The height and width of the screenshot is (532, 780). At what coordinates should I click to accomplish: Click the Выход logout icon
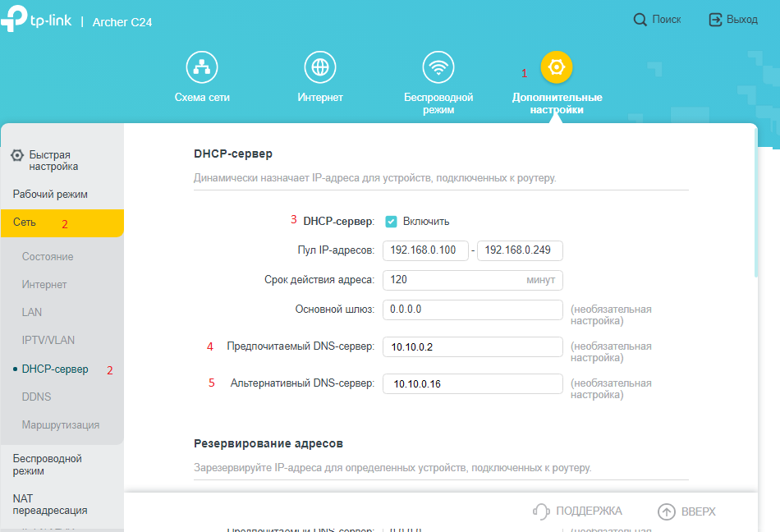coord(715,20)
